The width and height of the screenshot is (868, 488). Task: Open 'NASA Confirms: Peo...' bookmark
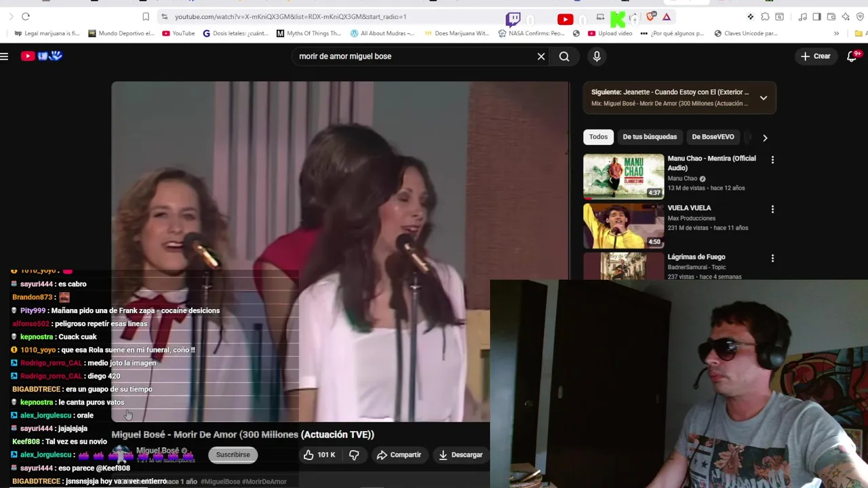[531, 33]
